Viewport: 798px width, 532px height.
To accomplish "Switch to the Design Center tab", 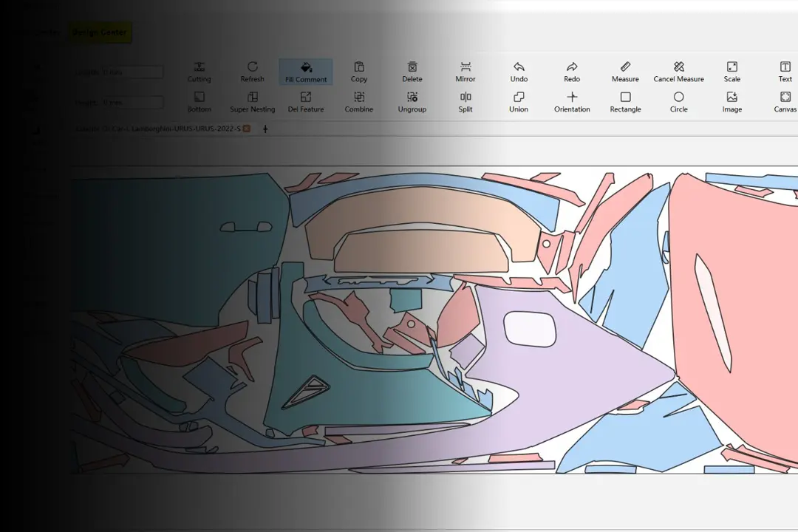I will tap(99, 33).
